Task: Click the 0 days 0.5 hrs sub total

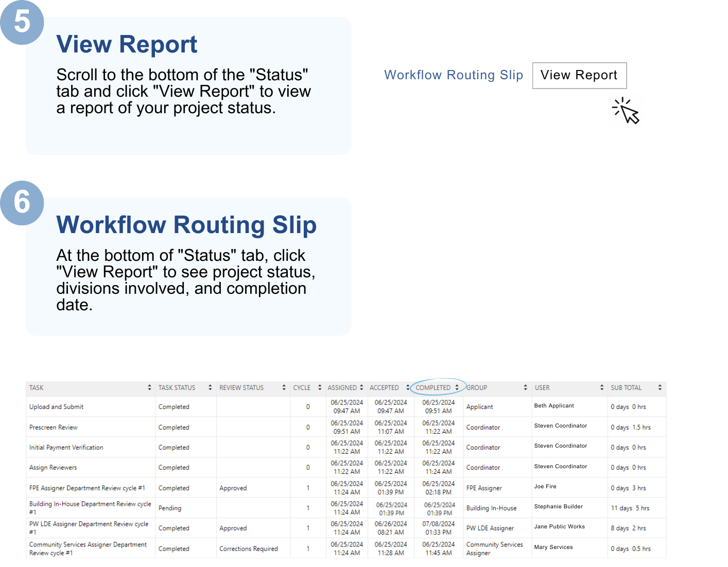Action: click(x=631, y=549)
